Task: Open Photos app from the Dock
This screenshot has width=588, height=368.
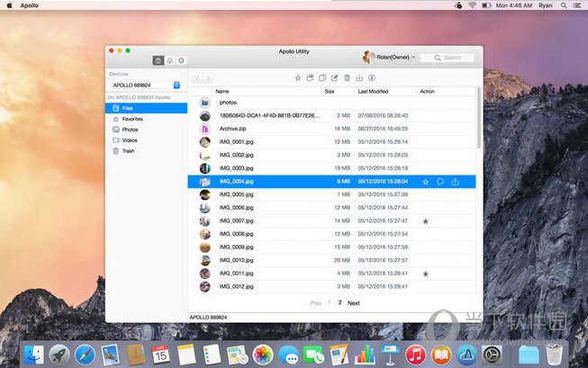Action: click(x=263, y=355)
